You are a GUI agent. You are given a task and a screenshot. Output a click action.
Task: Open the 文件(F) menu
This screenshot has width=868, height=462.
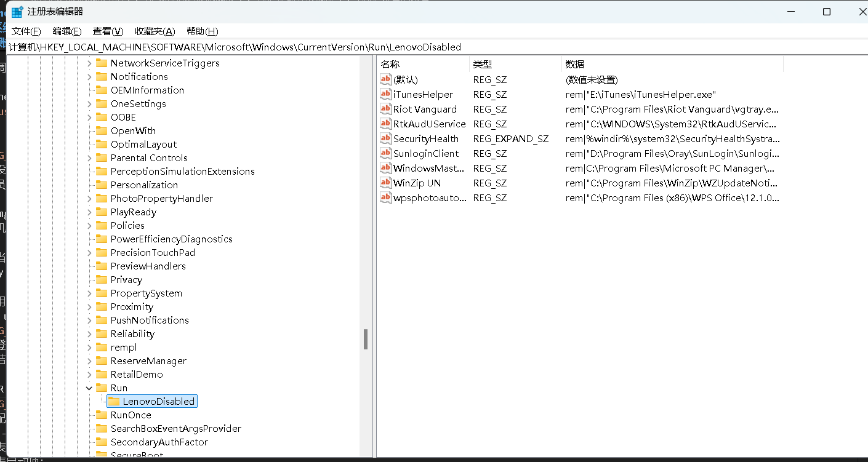point(26,31)
